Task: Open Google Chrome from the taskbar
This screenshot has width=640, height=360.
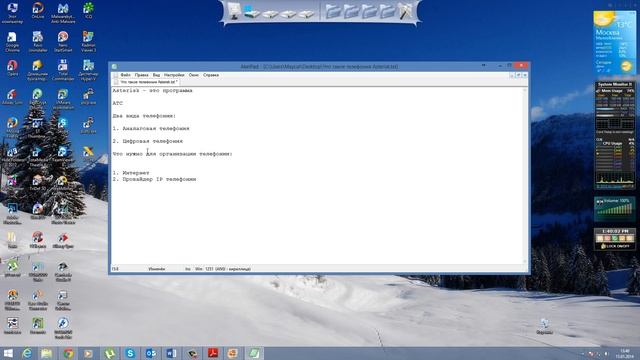Action: click(x=68, y=353)
